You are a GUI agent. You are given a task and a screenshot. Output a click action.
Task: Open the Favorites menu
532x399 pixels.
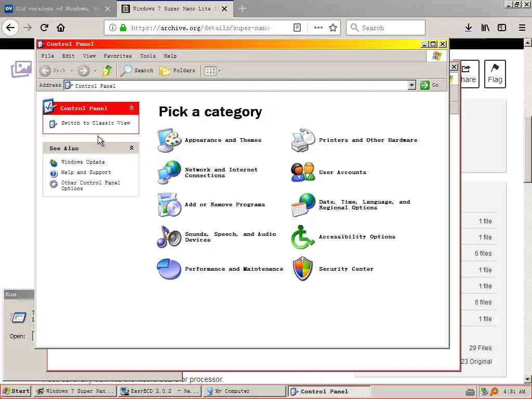click(x=118, y=56)
